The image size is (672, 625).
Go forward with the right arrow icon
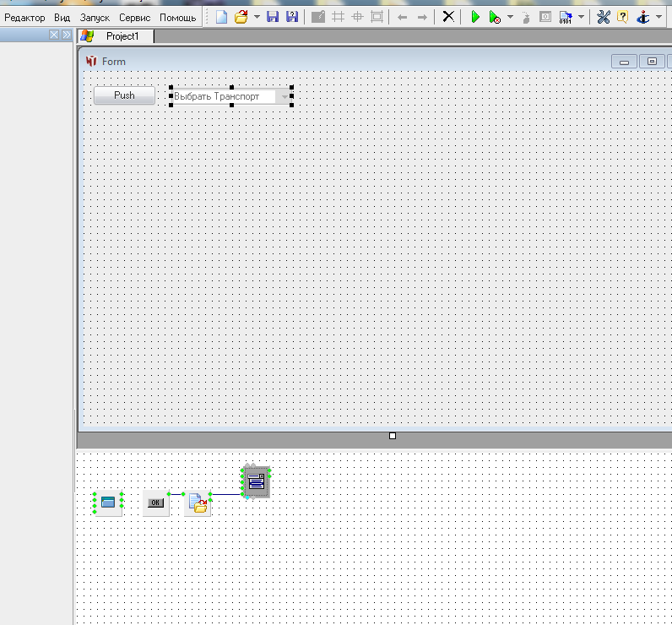422,18
